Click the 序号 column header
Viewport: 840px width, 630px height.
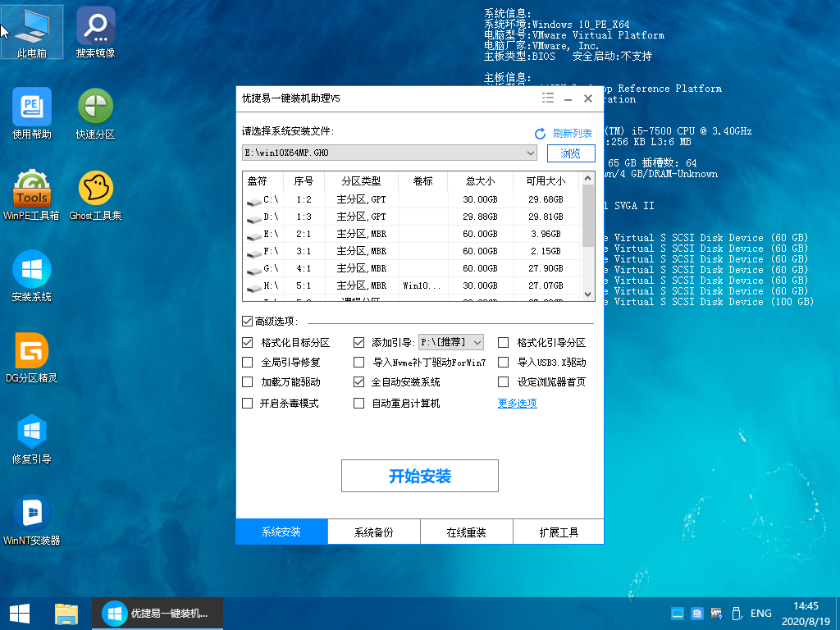tap(304, 181)
